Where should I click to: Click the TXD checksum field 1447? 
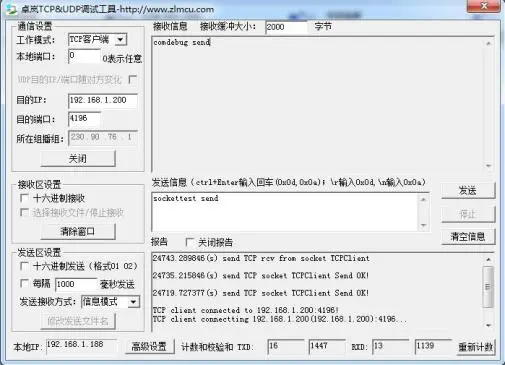[327, 347]
